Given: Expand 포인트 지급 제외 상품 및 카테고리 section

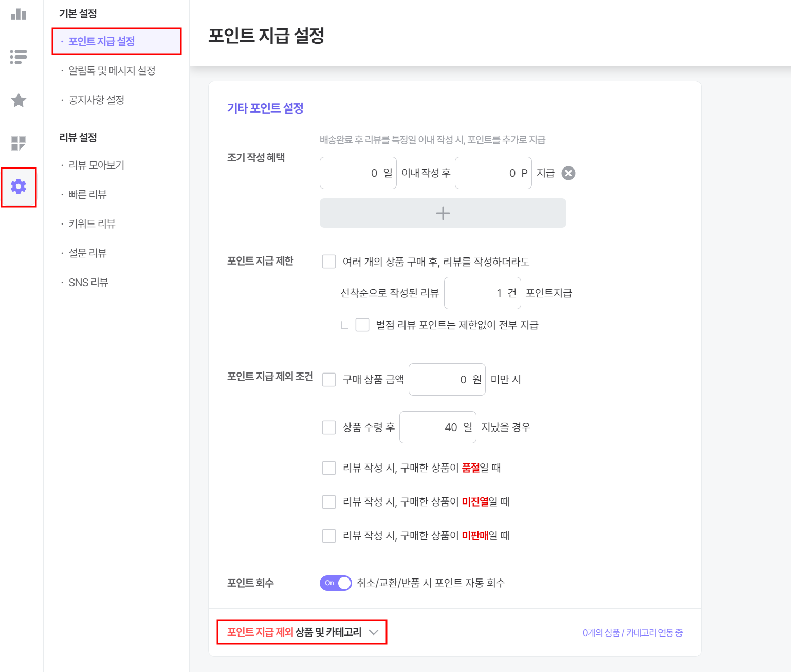Looking at the screenshot, I should coord(302,632).
